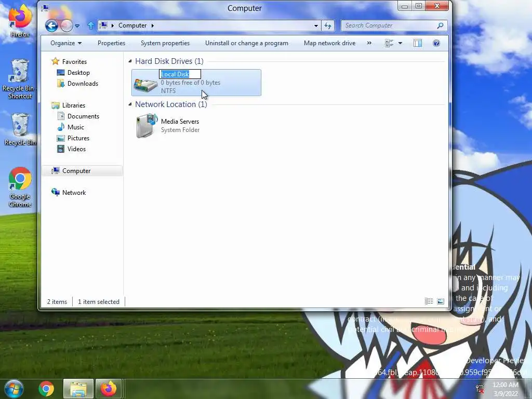The height and width of the screenshot is (399, 532).
Task: Open the Organize menu
Action: (x=66, y=43)
